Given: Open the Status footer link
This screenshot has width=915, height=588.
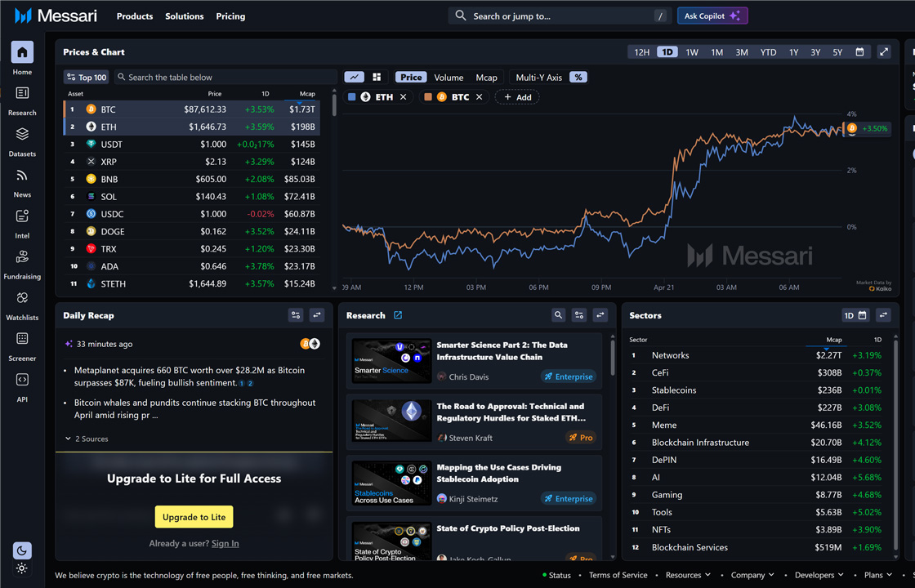Looking at the screenshot, I should tap(556, 575).
